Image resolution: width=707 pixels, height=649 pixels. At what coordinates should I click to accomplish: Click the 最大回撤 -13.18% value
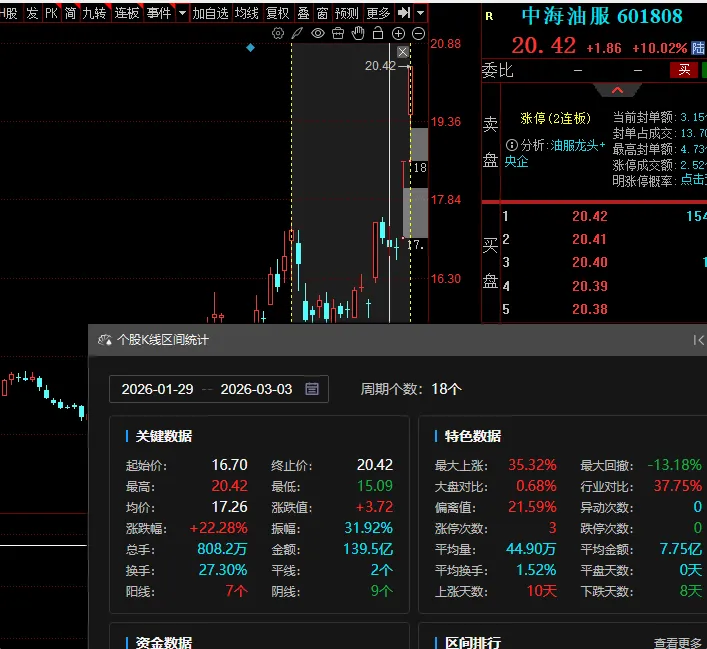pos(675,465)
